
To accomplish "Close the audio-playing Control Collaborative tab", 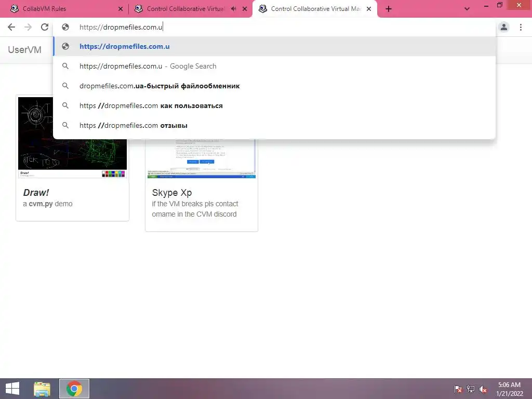I will click(245, 9).
